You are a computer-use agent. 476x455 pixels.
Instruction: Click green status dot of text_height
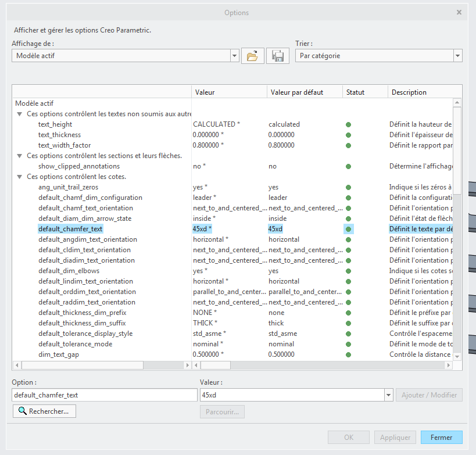click(x=348, y=124)
